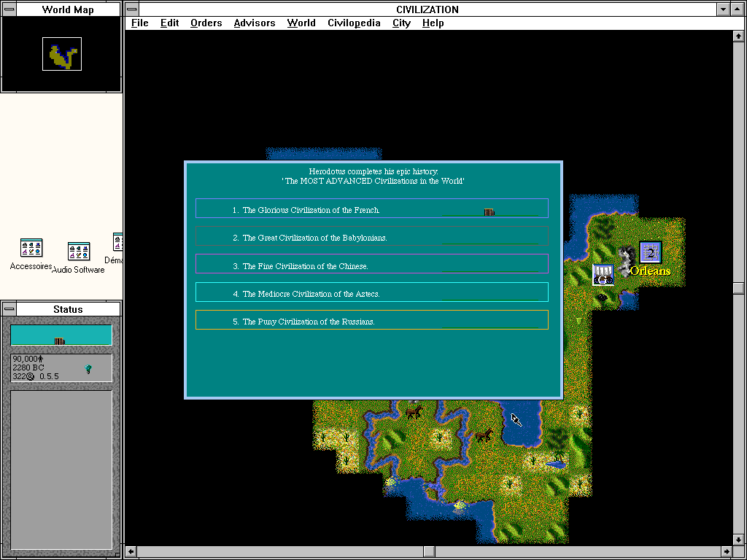Minimize the Civilization window

coord(724,9)
